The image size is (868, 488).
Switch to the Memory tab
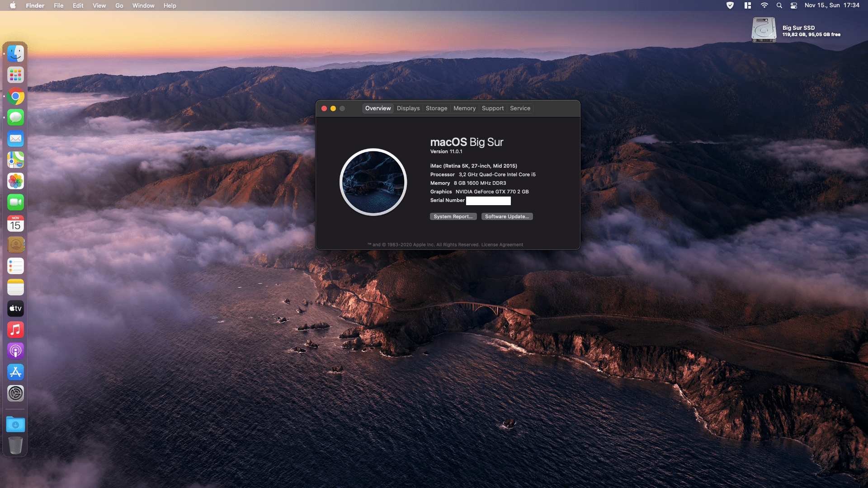(464, 108)
